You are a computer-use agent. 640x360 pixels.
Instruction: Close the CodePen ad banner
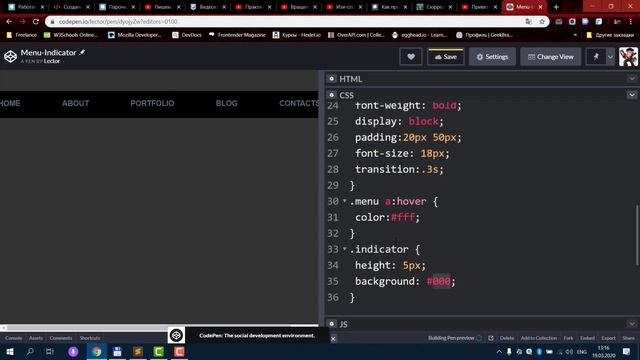333,338
